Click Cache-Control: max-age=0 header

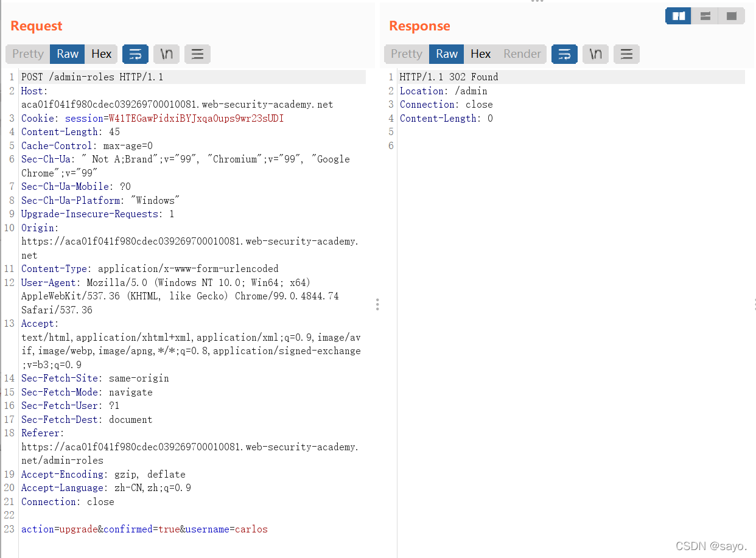coord(87,146)
